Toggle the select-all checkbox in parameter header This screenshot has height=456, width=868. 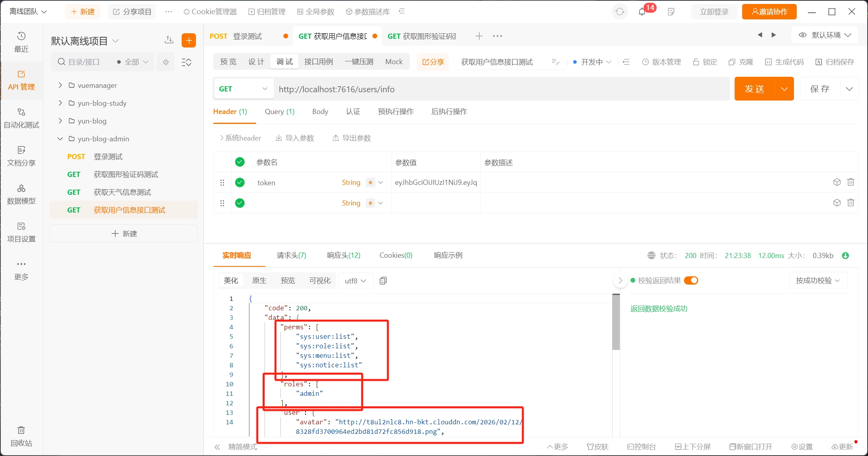[240, 162]
